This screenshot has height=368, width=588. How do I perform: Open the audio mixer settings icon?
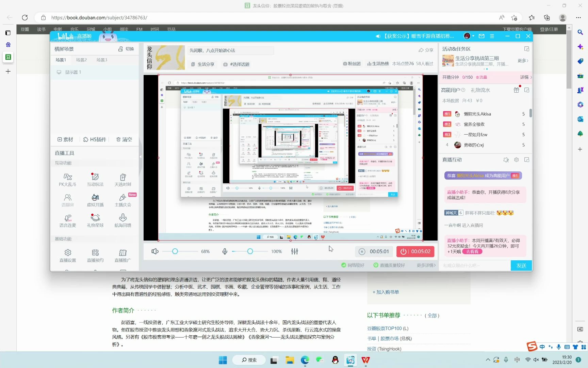(295, 251)
